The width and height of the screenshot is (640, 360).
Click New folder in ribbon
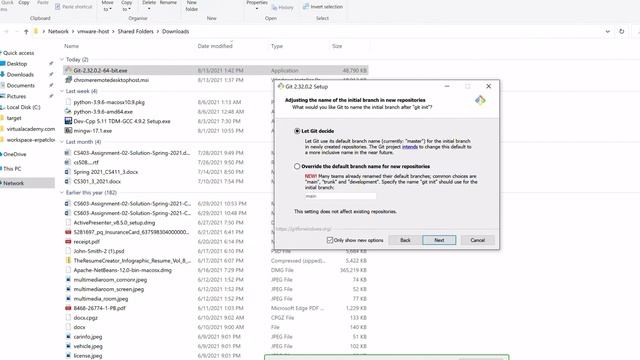(191, 6)
